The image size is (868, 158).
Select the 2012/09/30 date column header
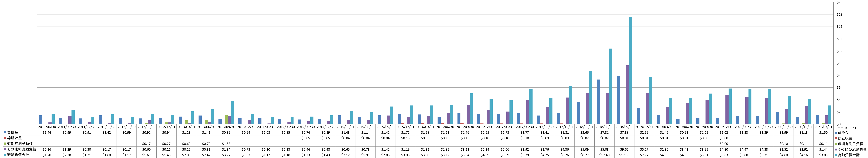[x=147, y=127]
